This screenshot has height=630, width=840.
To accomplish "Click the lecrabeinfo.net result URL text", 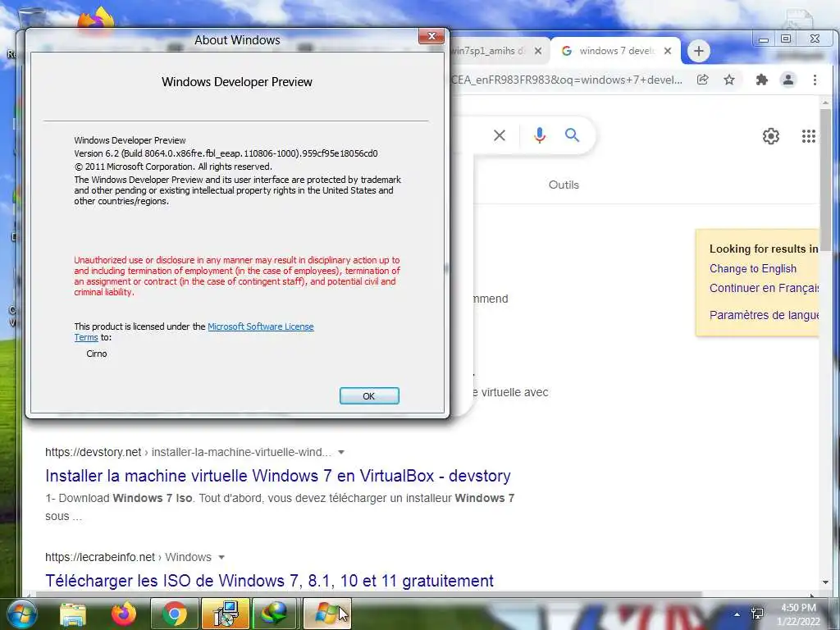I will coord(128,557).
